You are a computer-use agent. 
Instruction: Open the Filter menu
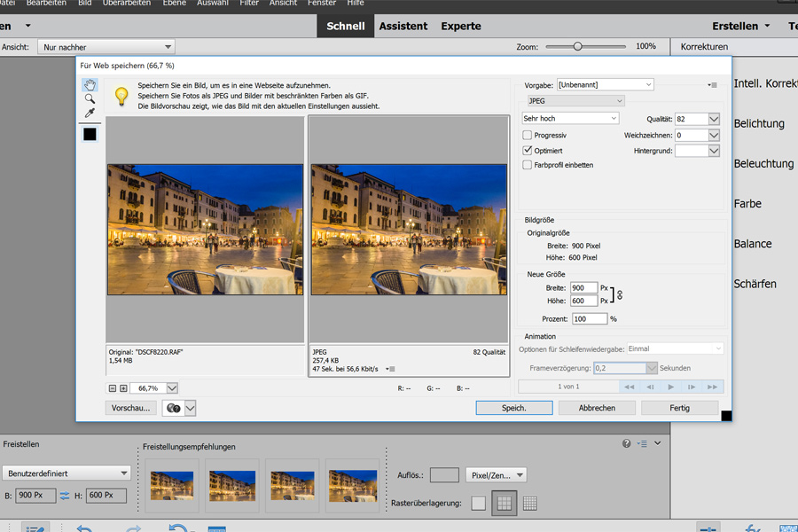point(249,4)
